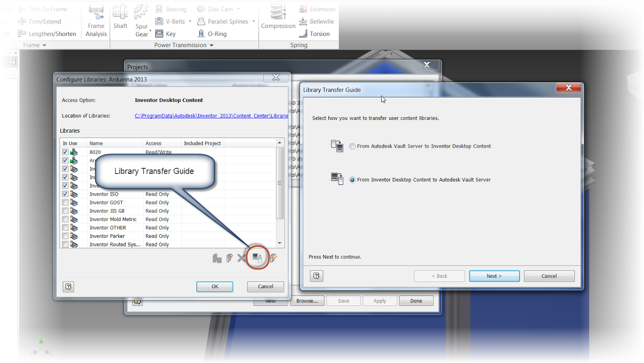
Task: Start the Spur Gear generator
Action: coord(141,21)
